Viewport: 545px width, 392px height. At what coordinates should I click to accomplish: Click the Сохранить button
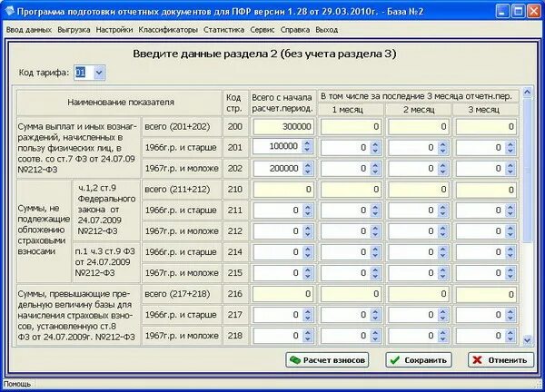click(419, 360)
